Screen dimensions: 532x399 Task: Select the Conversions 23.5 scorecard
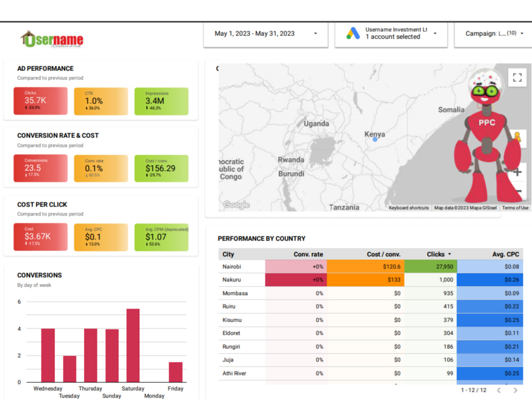click(x=40, y=168)
